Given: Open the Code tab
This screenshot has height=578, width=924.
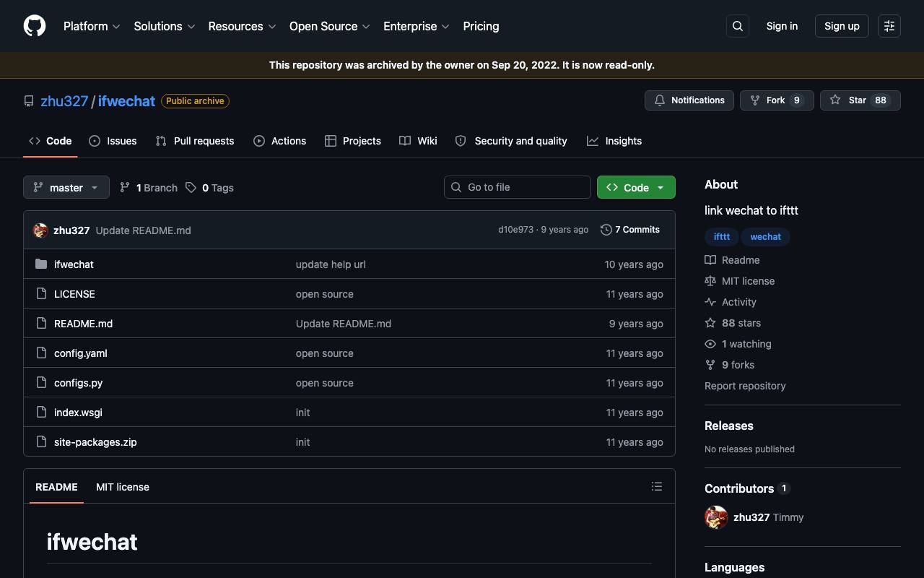Looking at the screenshot, I should click(51, 141).
